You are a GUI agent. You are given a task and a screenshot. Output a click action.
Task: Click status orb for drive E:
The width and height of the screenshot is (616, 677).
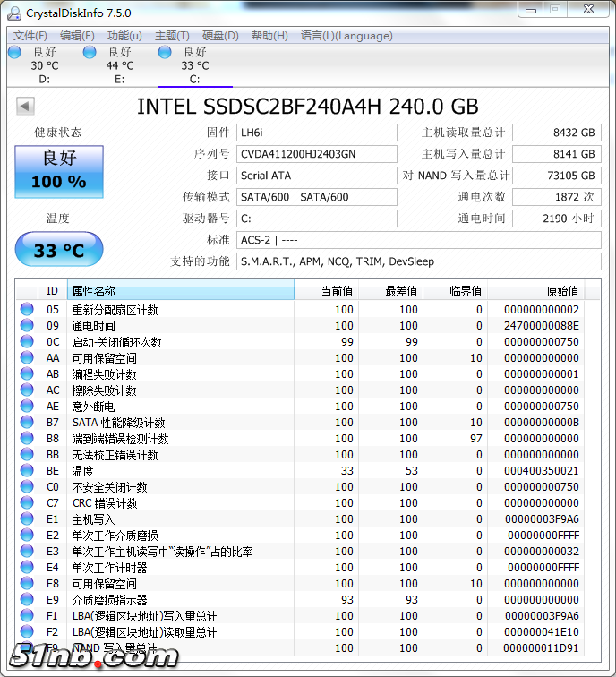point(90,53)
